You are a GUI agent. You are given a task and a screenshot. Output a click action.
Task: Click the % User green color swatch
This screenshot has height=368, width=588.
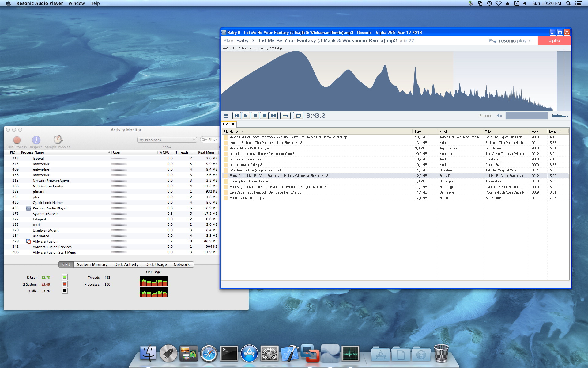click(x=65, y=277)
